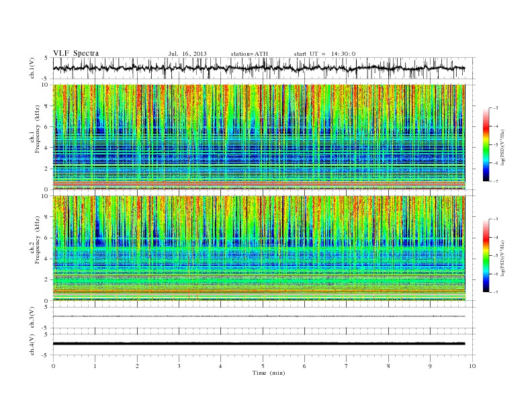Click the "10" kHz tick label on the ch.2 spectrogram

[46, 196]
